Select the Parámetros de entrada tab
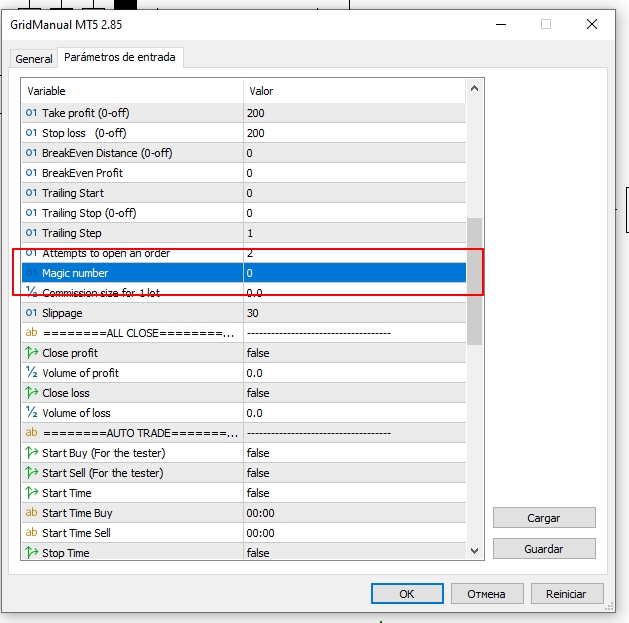 [x=120, y=57]
